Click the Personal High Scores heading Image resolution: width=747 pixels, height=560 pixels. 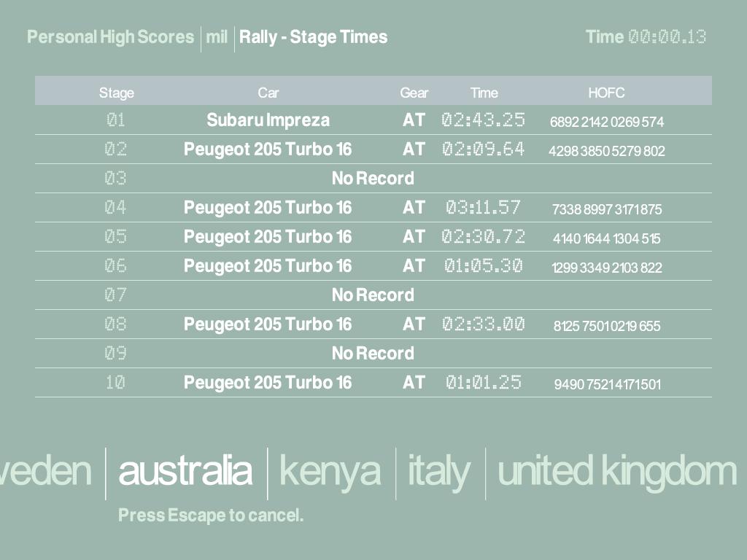[111, 37]
